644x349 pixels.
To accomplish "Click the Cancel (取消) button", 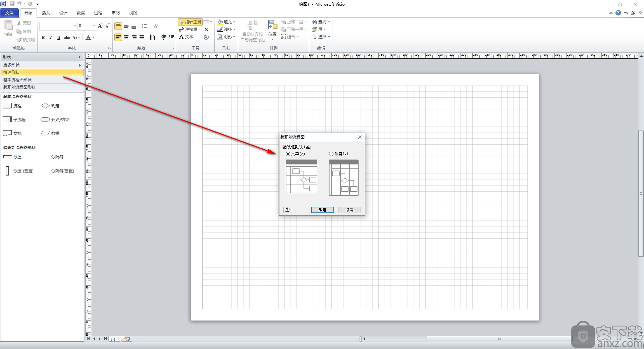I will click(x=349, y=210).
